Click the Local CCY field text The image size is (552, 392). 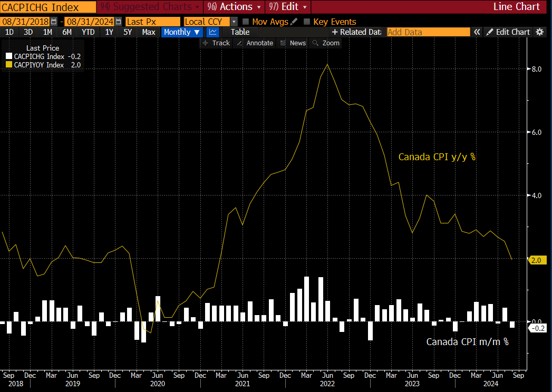(204, 22)
